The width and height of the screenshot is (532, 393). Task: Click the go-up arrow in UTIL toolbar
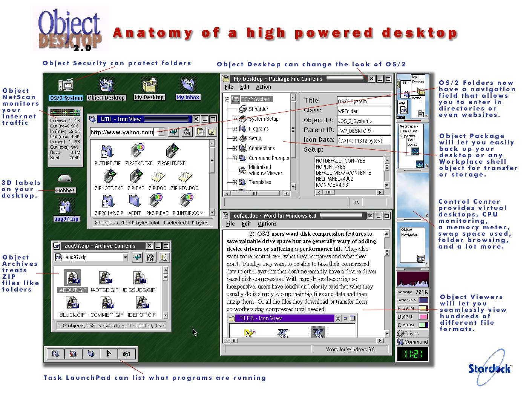173,132
